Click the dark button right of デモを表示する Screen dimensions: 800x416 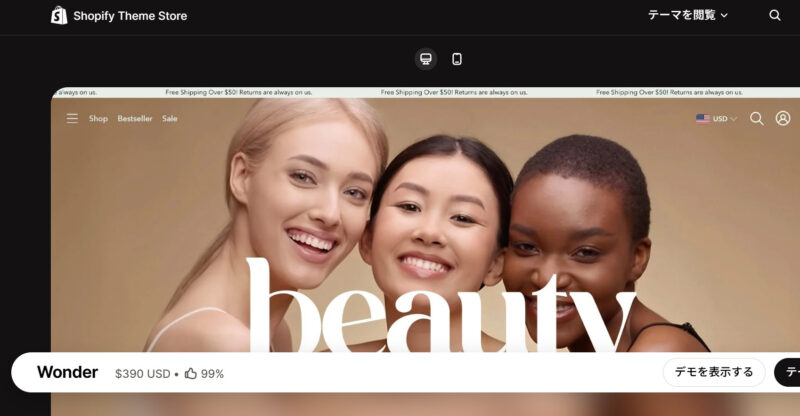[787, 372]
